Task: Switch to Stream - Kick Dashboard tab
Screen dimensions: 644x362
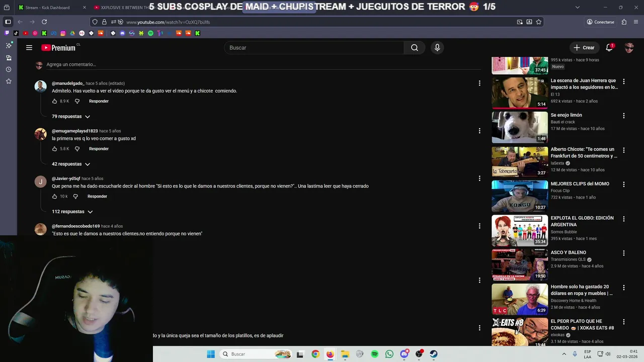Action: click(x=47, y=8)
